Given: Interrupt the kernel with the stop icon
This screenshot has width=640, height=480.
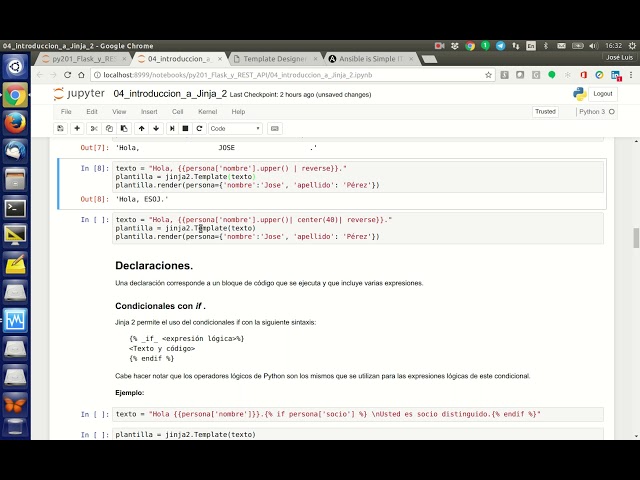Looking at the screenshot, I should [185, 129].
